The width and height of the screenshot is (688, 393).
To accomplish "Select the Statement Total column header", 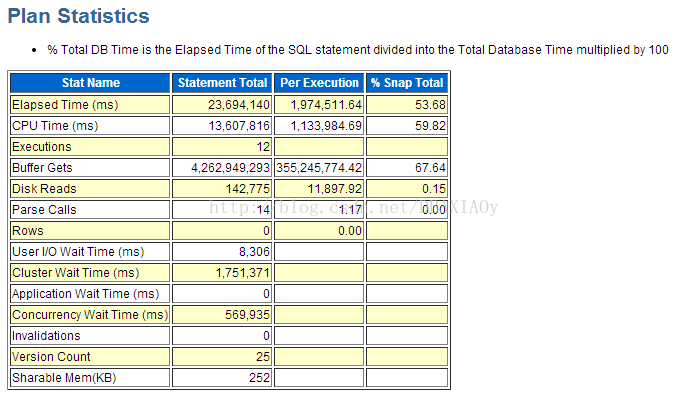I will (222, 83).
